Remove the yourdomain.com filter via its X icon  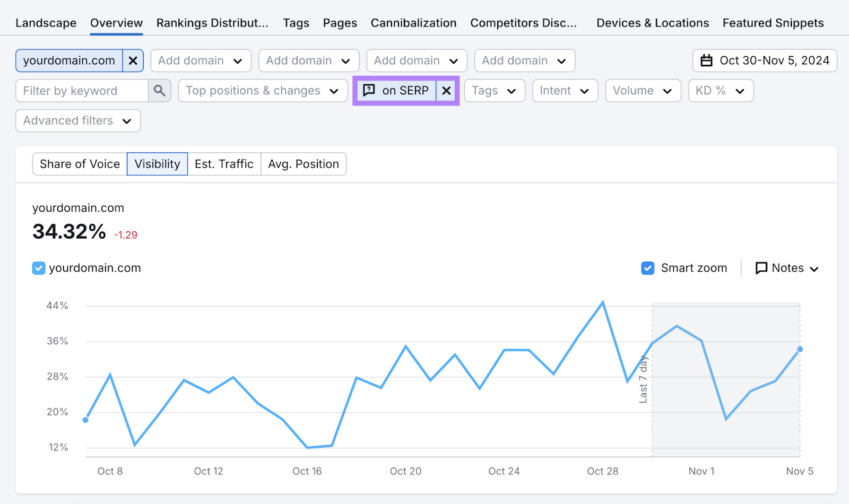pos(133,60)
